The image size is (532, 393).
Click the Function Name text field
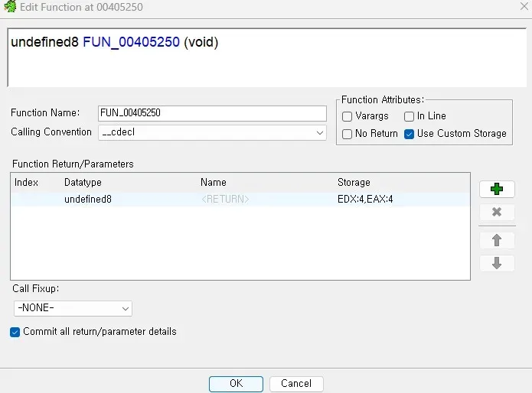click(x=212, y=113)
